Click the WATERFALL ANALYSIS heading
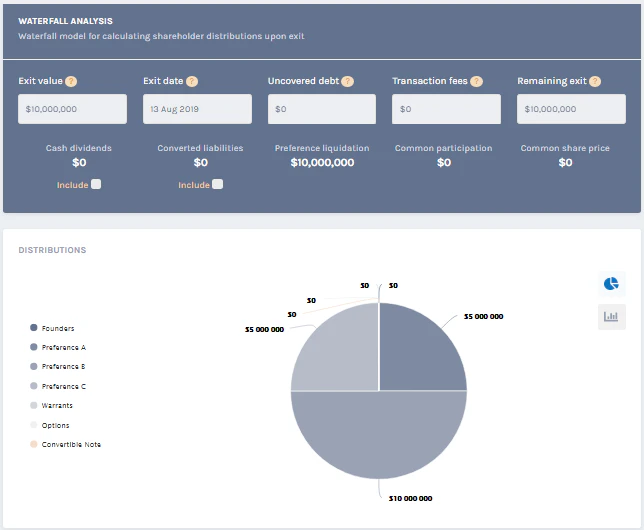Screen dimensions: 644x530 (x=65, y=21)
